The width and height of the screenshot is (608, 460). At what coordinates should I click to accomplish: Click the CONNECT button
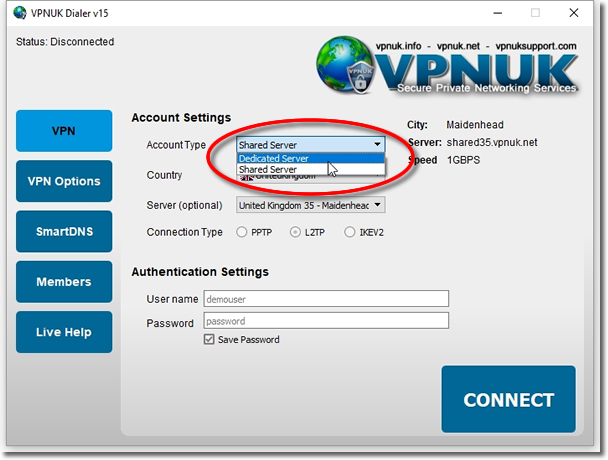click(508, 399)
